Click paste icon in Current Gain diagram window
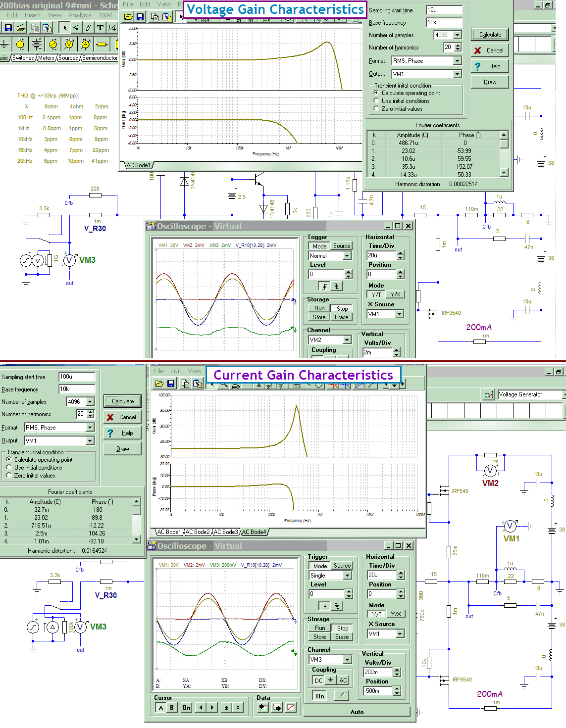566x728 pixels. 197,384
